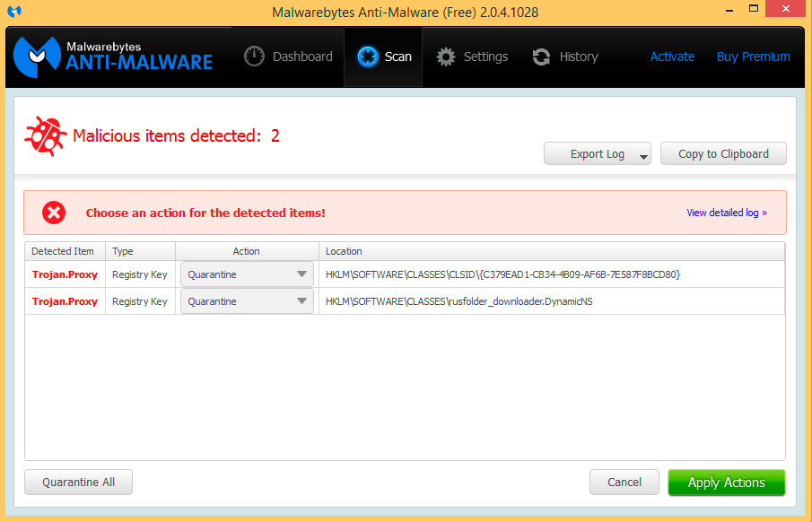This screenshot has height=522, width=812.
Task: Sort by Type column header
Action: (140, 251)
